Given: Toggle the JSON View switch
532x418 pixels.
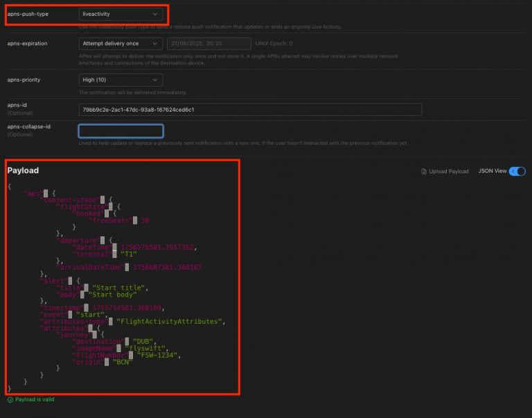Looking at the screenshot, I should pyautogui.click(x=517, y=171).
